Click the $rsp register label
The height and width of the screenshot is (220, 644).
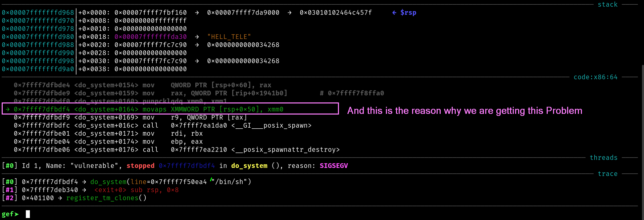[x=408, y=13]
